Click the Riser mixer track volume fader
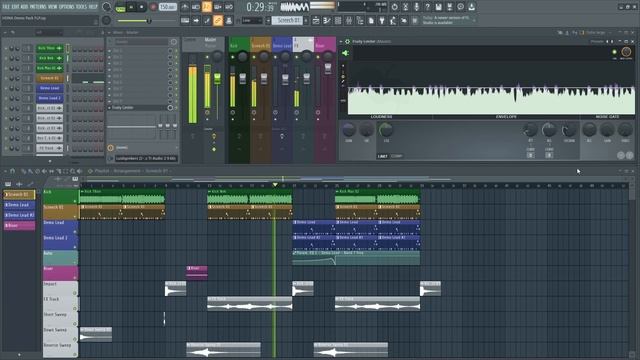 tap(328, 69)
